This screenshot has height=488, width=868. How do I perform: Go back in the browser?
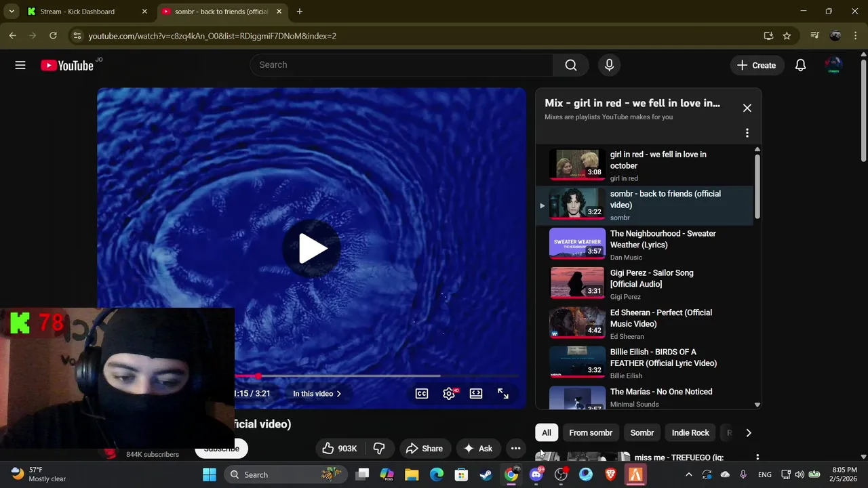(12, 36)
